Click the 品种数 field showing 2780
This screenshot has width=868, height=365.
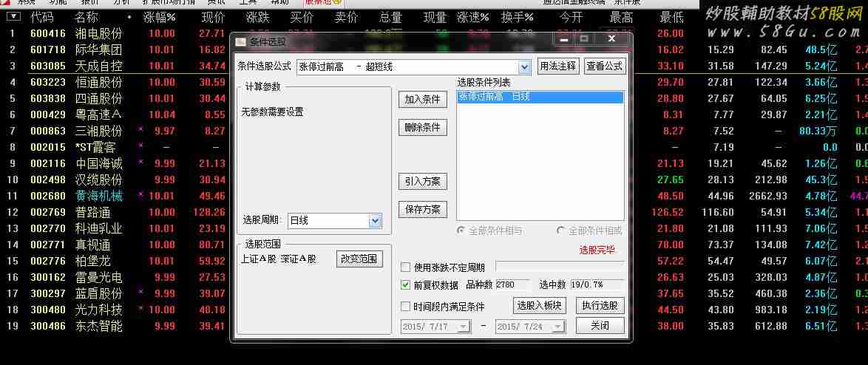coord(512,284)
